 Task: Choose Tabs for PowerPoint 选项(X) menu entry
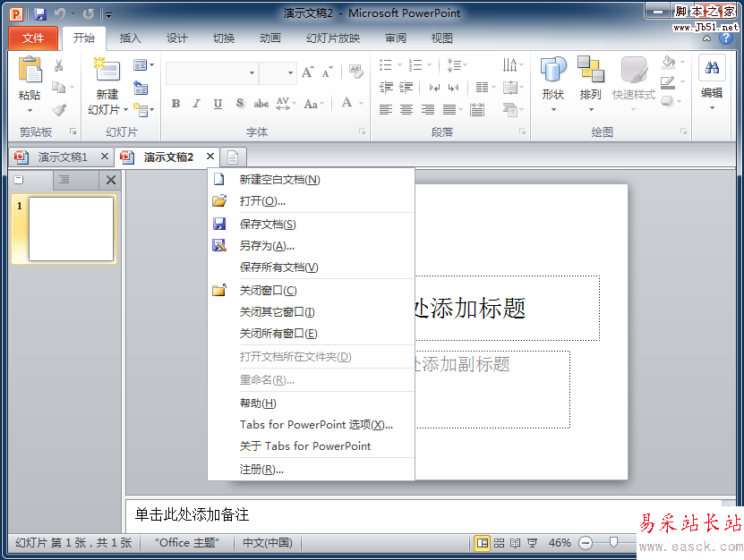click(x=312, y=424)
